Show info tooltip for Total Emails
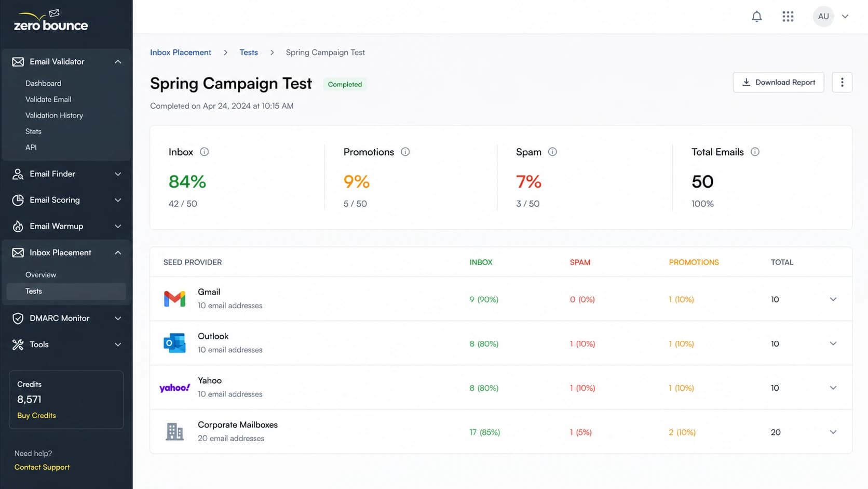Viewport: 868px width, 489px height. (755, 152)
